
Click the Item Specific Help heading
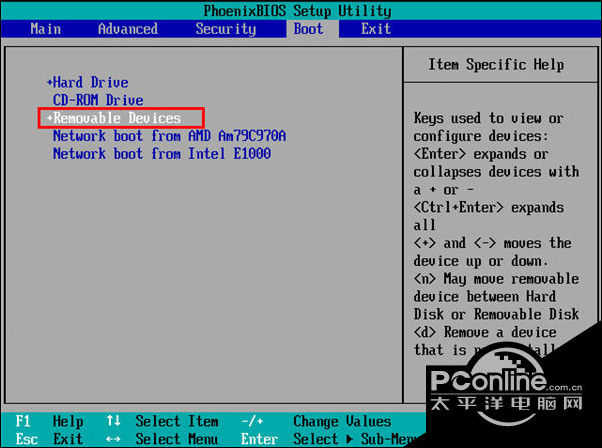[x=496, y=64]
